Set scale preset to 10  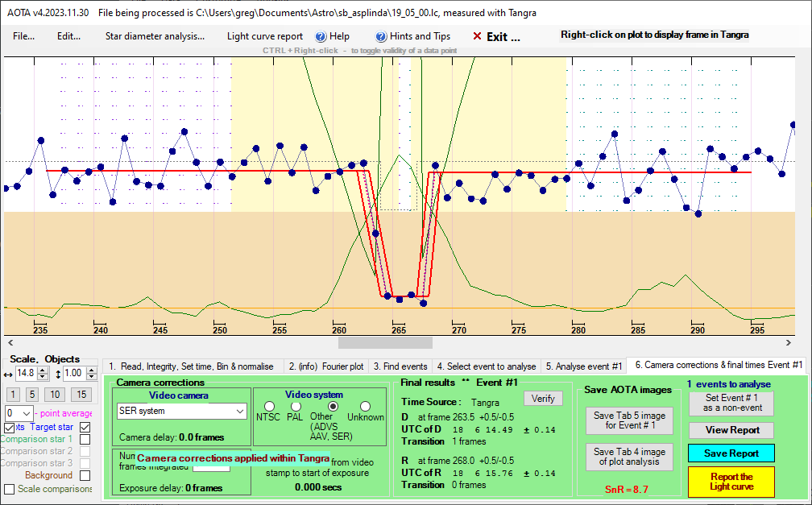pyautogui.click(x=55, y=394)
